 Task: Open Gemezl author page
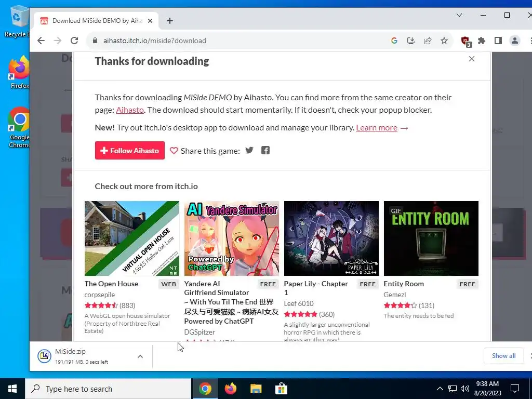pos(395,295)
